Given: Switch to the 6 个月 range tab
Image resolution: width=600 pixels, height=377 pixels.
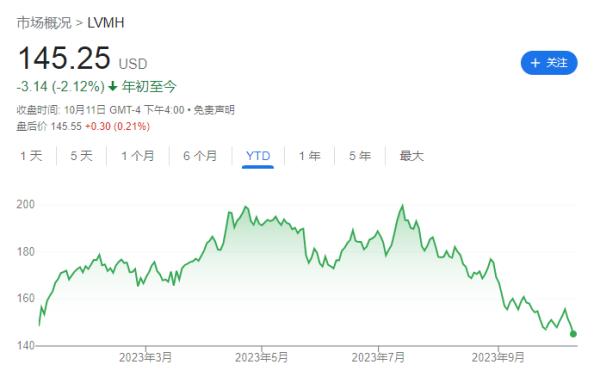Looking at the screenshot, I should point(200,156).
